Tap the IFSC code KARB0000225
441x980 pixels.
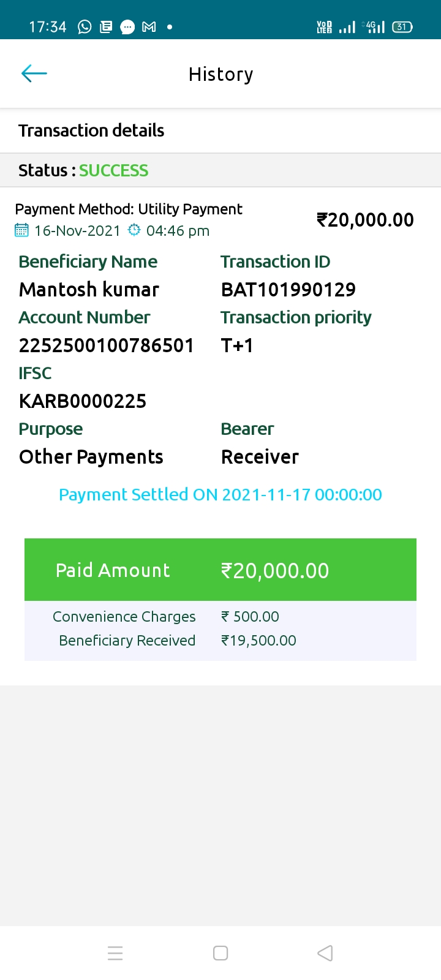[83, 401]
